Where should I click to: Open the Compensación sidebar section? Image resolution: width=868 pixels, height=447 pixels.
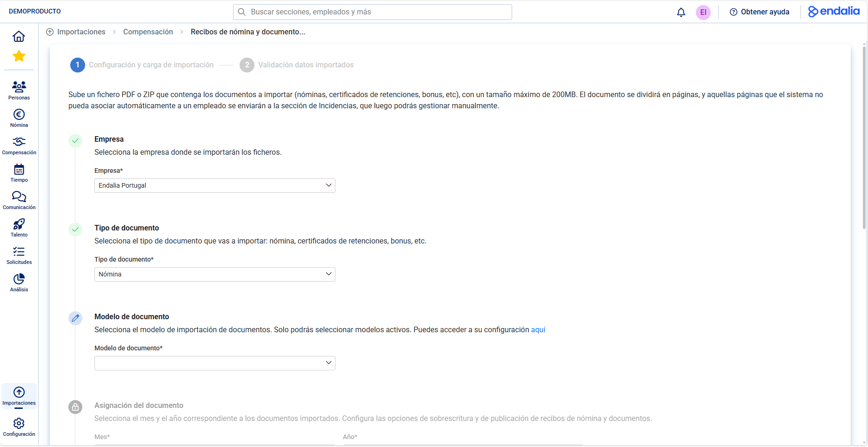click(19, 145)
